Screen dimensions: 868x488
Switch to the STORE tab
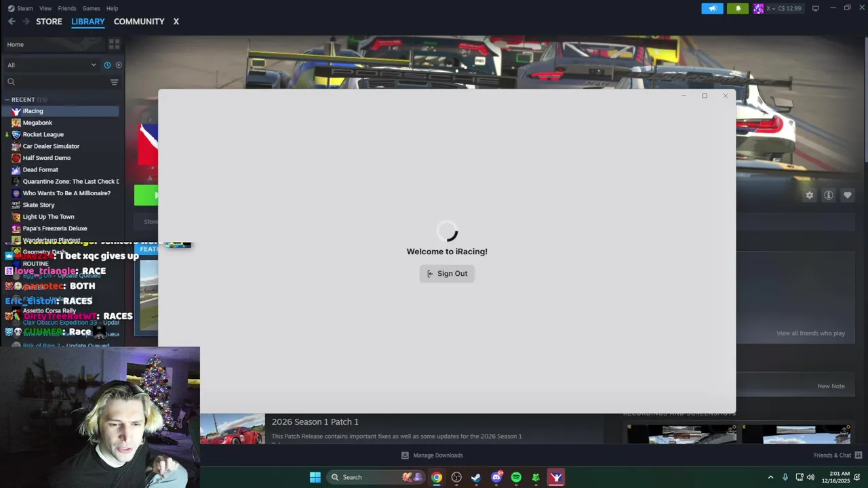tap(49, 22)
